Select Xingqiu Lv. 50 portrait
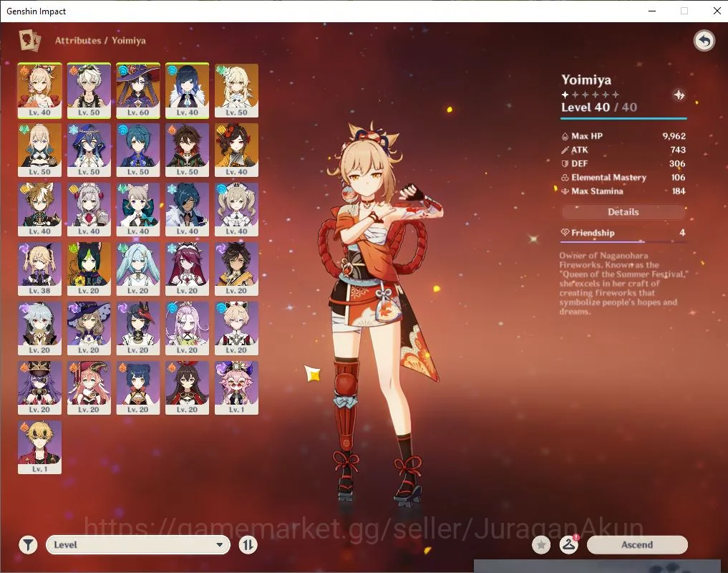The width and height of the screenshot is (728, 573). pos(138,150)
